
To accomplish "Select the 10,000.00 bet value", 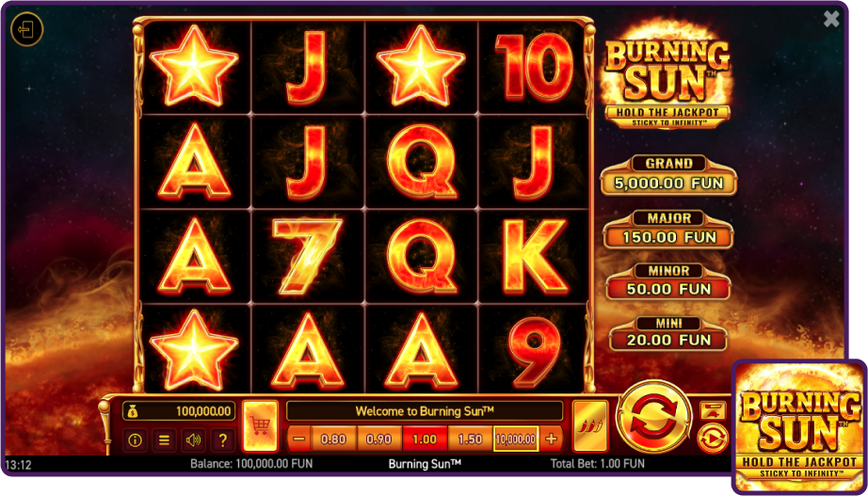I will (516, 439).
